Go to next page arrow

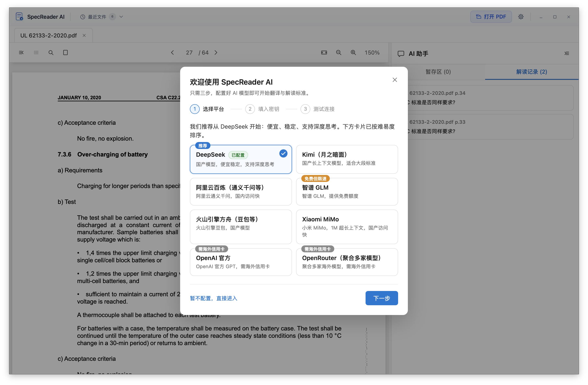tap(216, 52)
